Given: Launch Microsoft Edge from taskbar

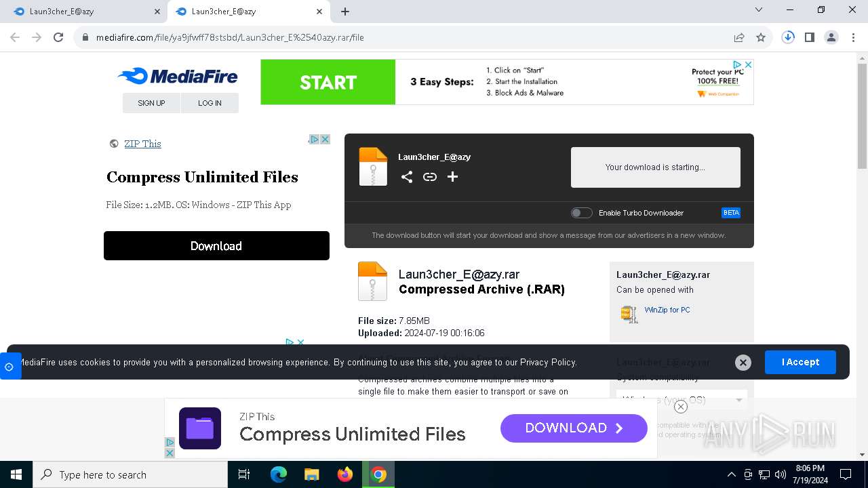Looking at the screenshot, I should click(x=279, y=474).
